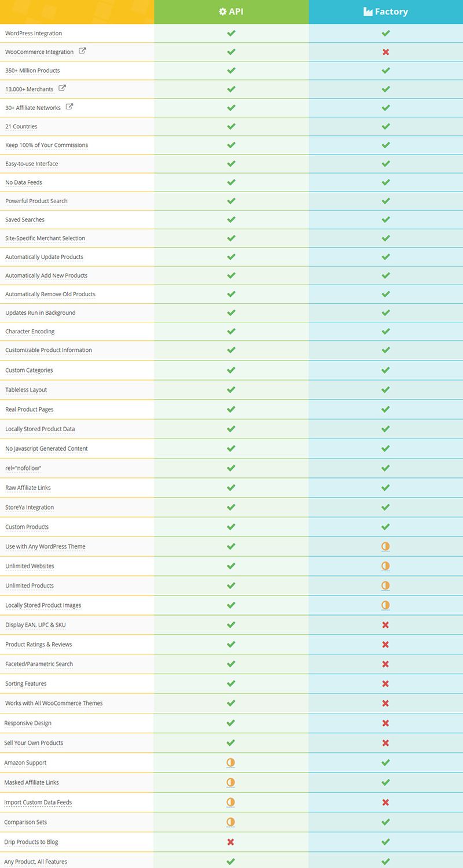This screenshot has height=868, width=463.
Task: Click red X for Drip Products to Blog
Action: (231, 842)
